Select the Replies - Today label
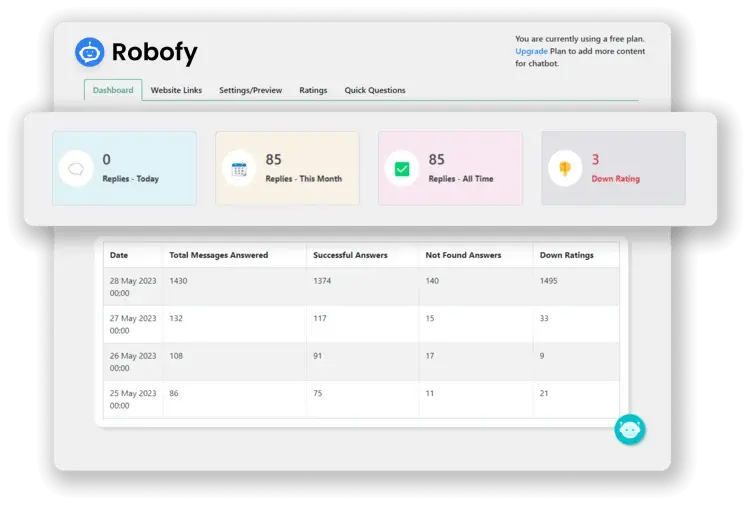Viewport: 750px width, 505px height. pos(131,178)
